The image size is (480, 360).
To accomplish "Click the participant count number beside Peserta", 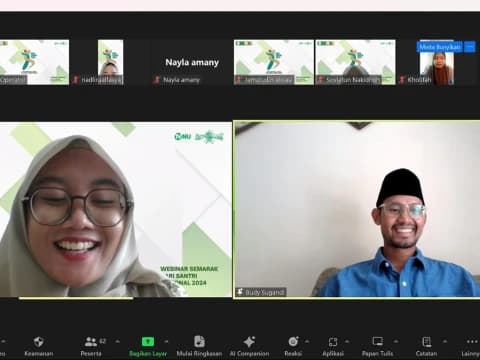I will coord(103,341).
